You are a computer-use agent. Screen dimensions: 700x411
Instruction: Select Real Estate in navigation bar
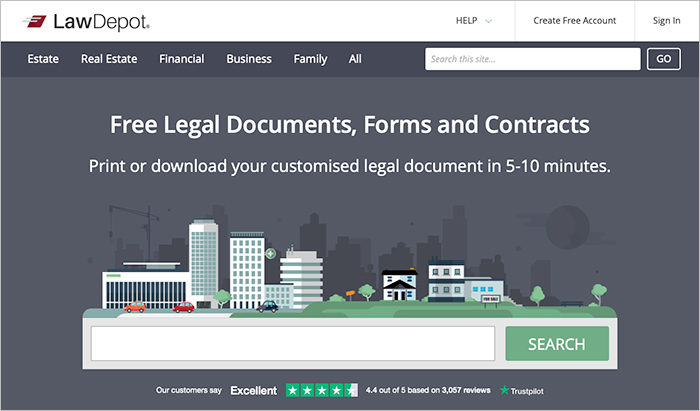[x=109, y=59]
